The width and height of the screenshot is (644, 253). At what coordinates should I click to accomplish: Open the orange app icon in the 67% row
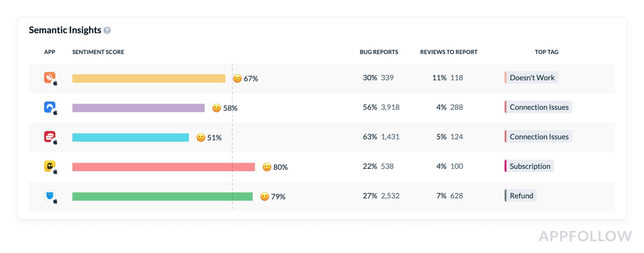[50, 78]
